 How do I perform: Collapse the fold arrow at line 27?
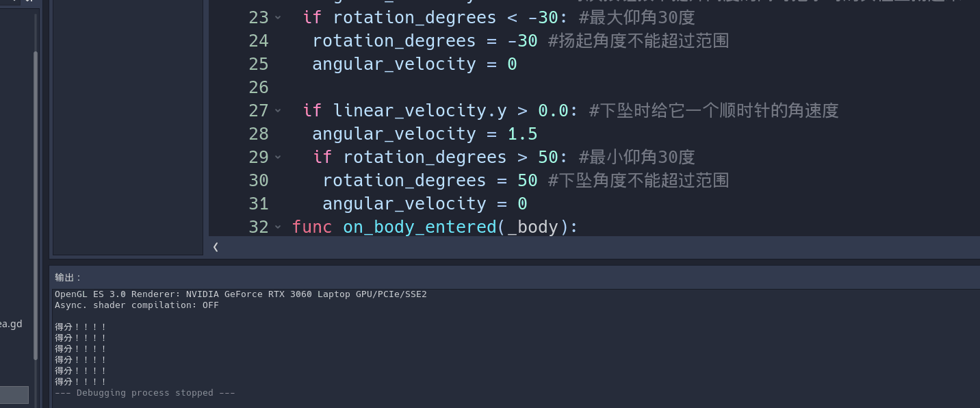click(x=278, y=111)
